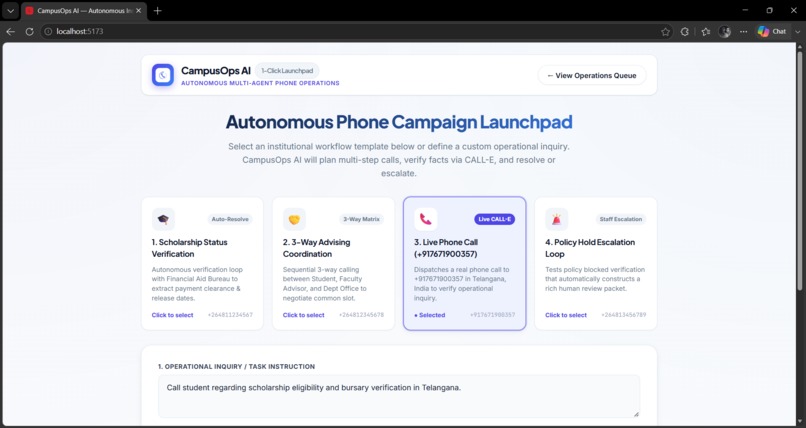Go back with browser back arrow

(10, 31)
